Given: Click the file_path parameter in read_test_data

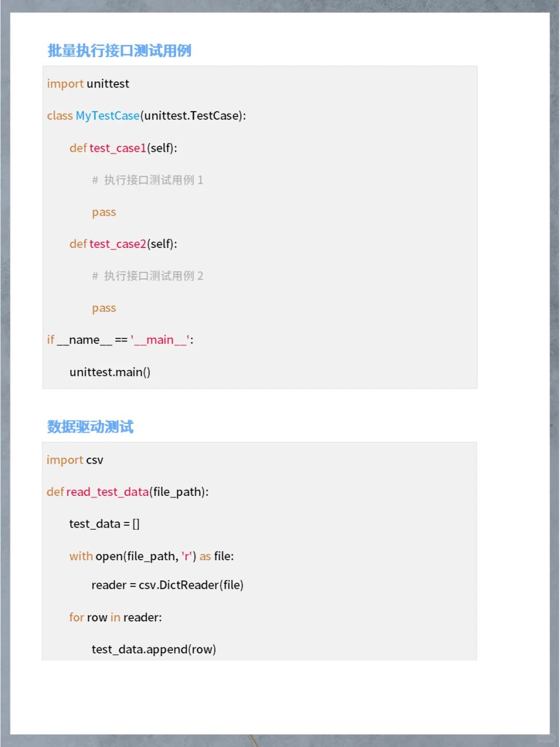Looking at the screenshot, I should point(177,492).
